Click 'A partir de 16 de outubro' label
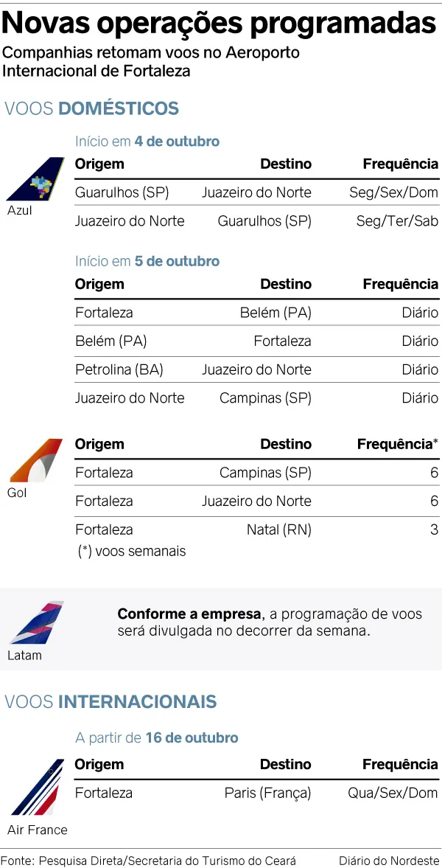 (157, 737)
